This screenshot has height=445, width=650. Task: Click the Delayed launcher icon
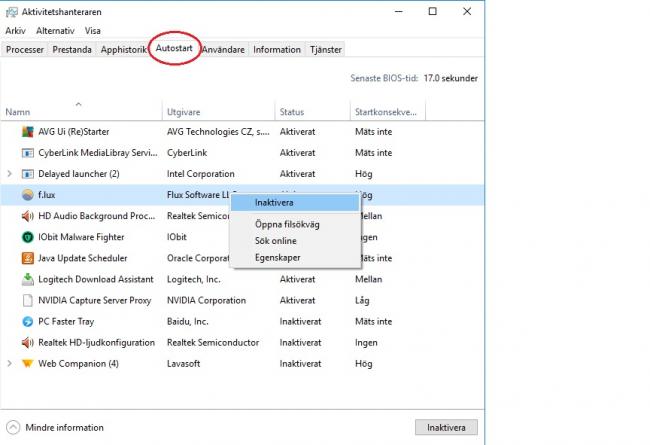[x=27, y=174]
